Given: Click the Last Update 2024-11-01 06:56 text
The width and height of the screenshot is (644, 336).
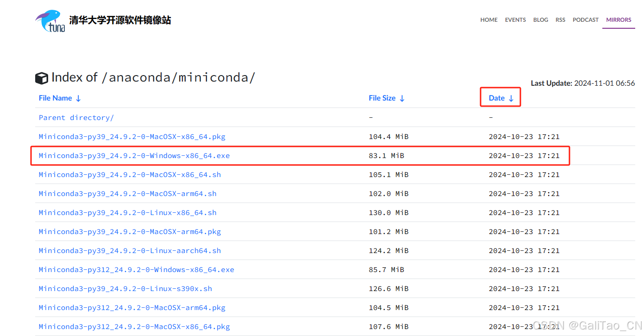Looking at the screenshot, I should point(583,83).
